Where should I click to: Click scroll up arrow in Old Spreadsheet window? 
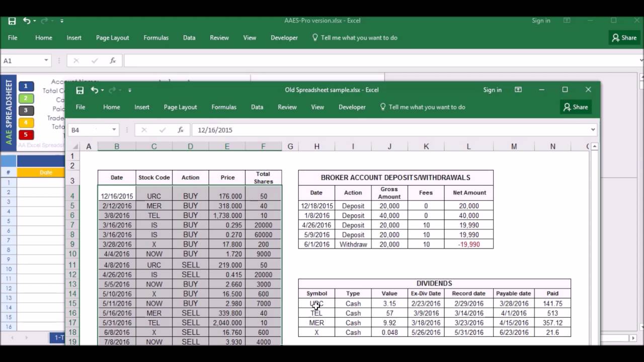click(x=594, y=146)
